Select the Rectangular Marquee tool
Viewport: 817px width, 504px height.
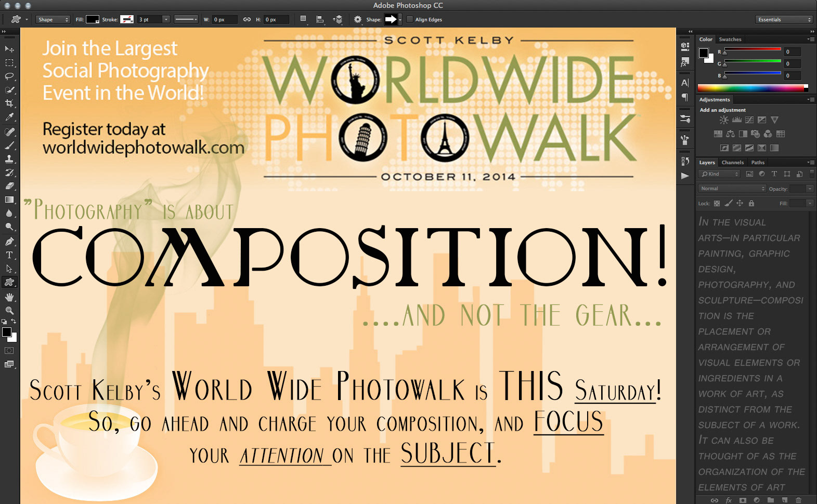tap(9, 63)
